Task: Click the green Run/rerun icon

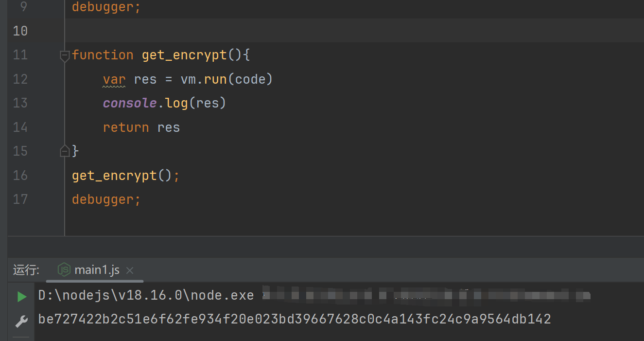Action: (x=21, y=296)
